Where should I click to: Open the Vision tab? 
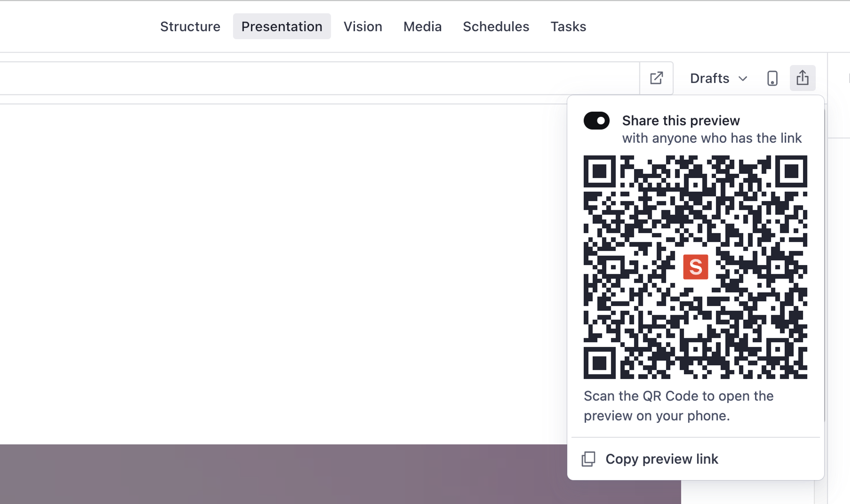point(363,27)
